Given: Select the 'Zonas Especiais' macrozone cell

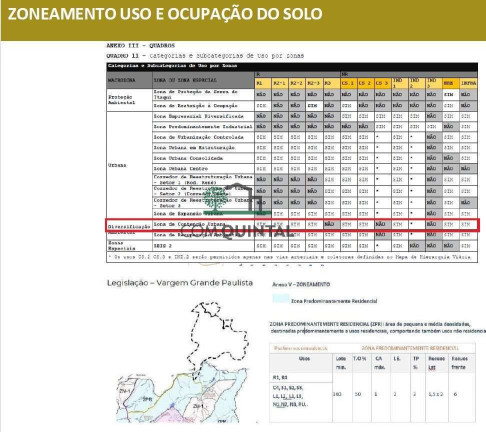Looking at the screenshot, I should 129,246.
